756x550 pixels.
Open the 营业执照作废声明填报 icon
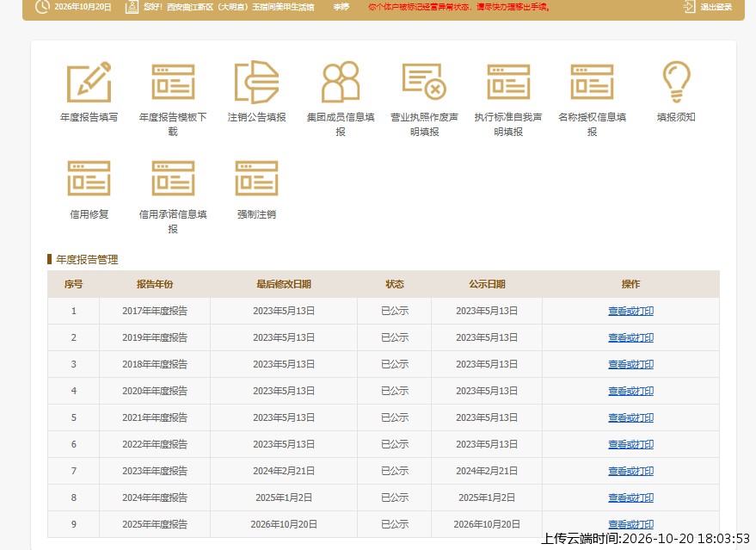tap(424, 82)
